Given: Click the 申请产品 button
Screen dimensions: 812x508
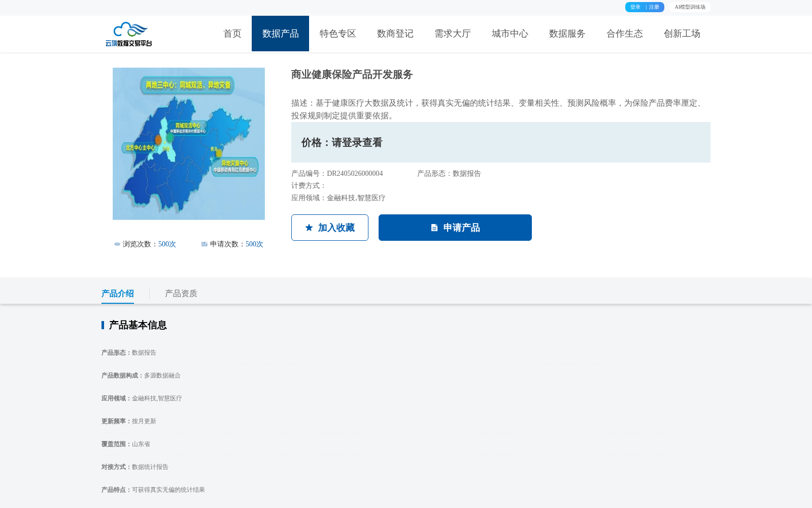Looking at the screenshot, I should [x=455, y=228].
